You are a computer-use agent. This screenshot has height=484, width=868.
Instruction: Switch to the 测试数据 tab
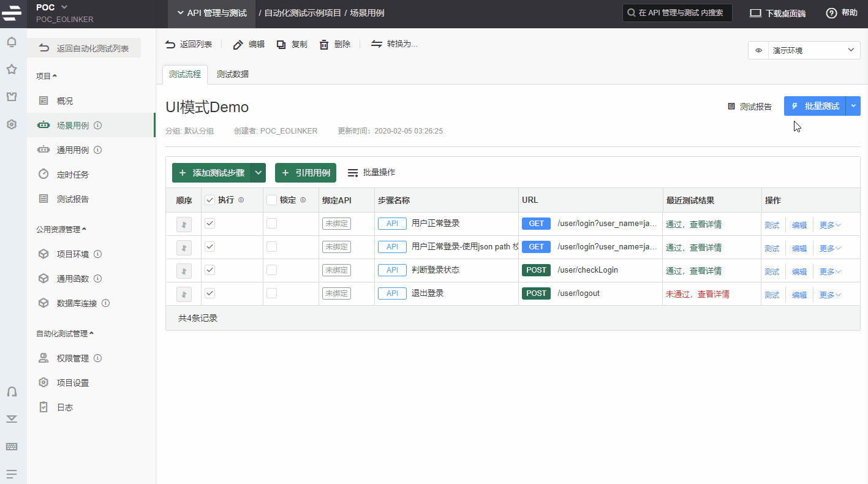tap(233, 74)
